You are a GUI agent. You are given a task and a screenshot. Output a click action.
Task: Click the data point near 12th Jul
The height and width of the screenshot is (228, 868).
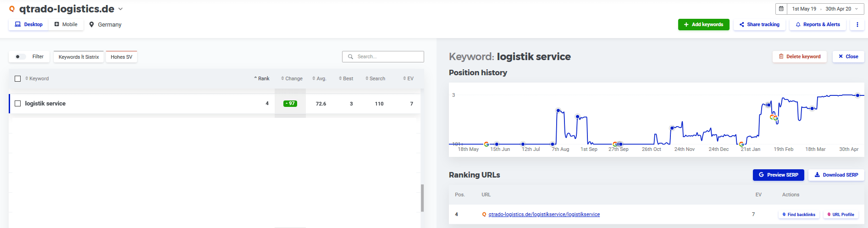523,144
